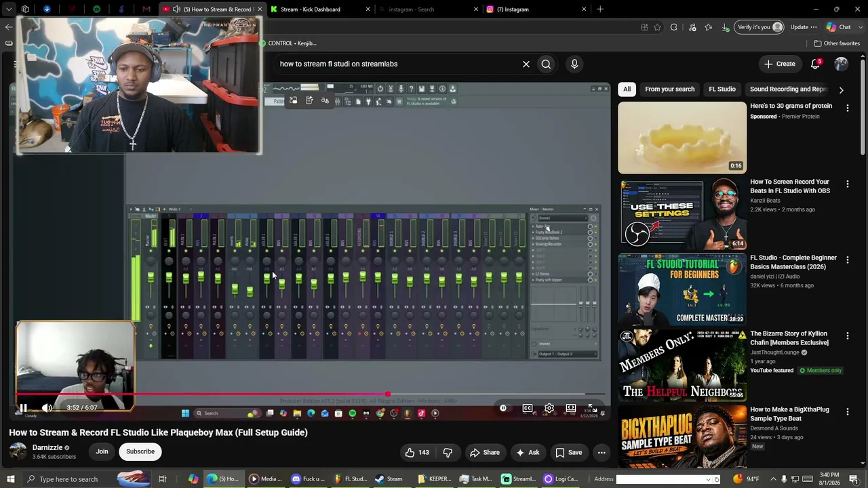Share the current video
The image size is (868, 488).
[x=485, y=453]
